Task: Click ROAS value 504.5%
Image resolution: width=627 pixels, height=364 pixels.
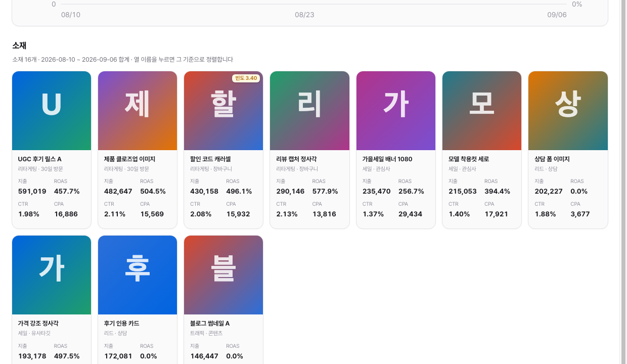Action: pyautogui.click(x=153, y=192)
